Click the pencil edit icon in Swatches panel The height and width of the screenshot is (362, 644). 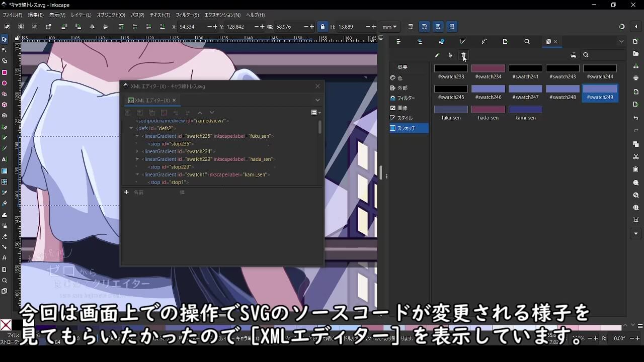tap(437, 55)
